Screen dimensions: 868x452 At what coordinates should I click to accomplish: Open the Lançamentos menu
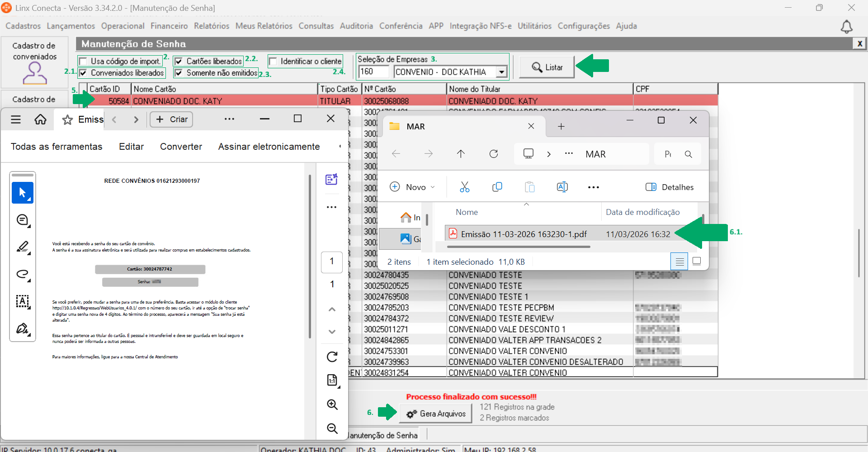click(71, 26)
